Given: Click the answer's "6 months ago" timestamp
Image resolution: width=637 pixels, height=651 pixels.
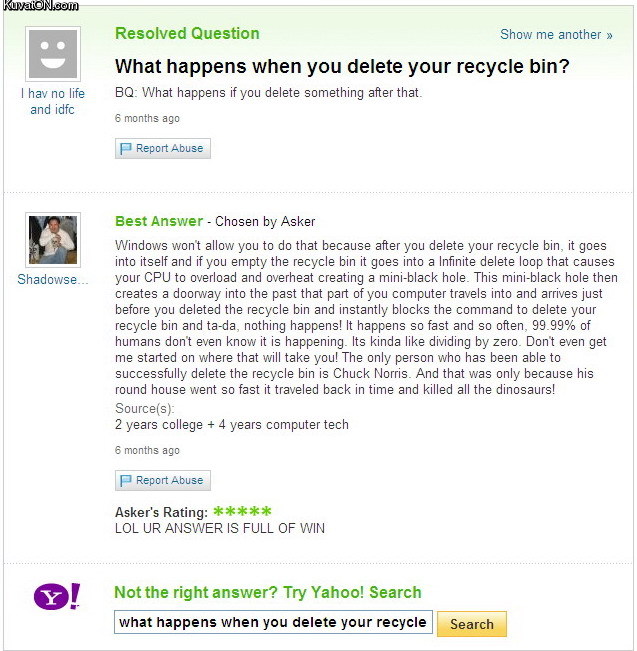Looking at the screenshot, I should tap(147, 450).
